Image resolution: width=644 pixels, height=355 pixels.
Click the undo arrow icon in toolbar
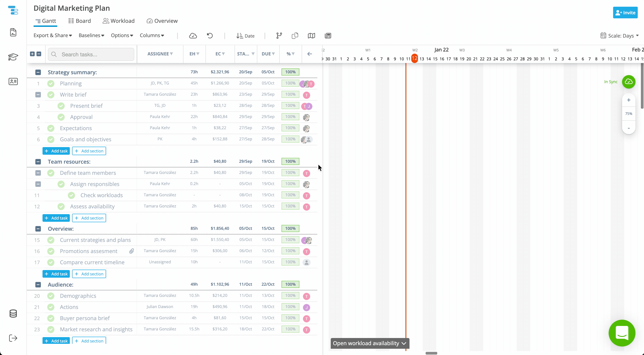coord(210,36)
